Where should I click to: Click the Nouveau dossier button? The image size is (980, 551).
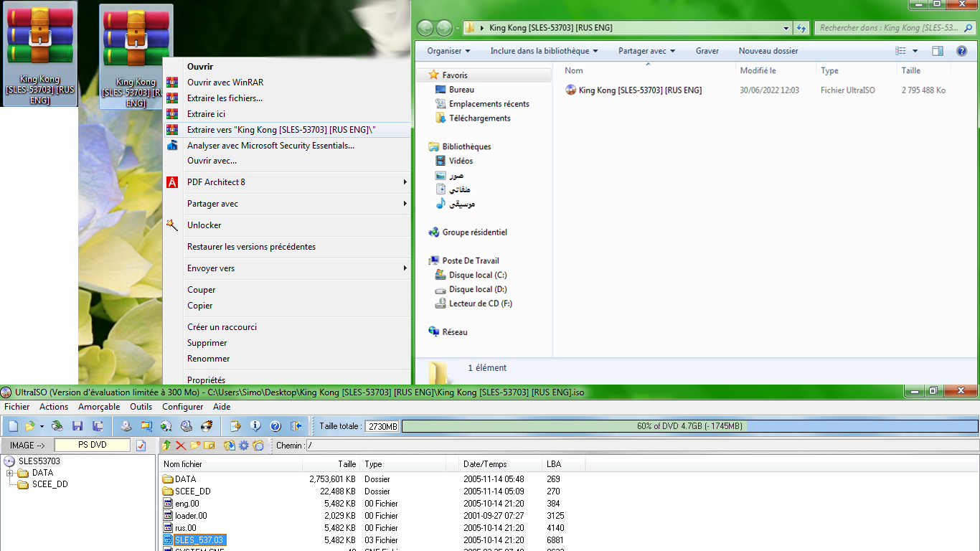pos(768,51)
